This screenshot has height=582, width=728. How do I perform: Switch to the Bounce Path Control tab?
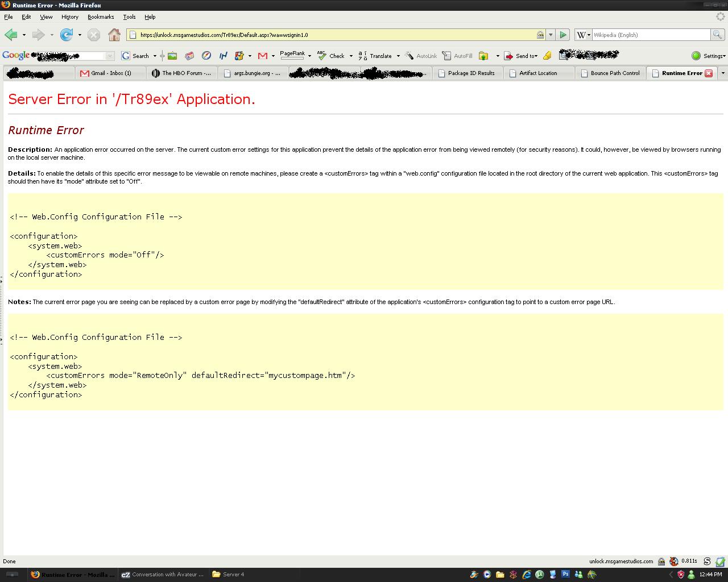click(610, 73)
